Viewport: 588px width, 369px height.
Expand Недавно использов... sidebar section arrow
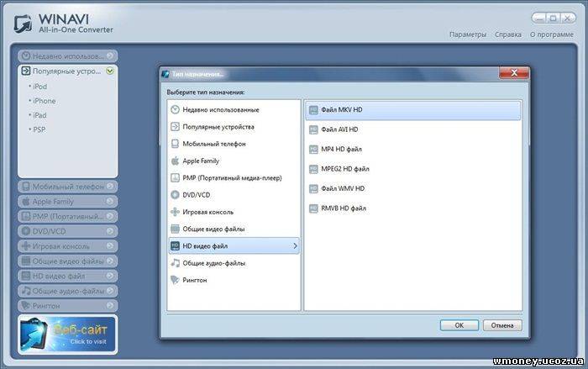110,56
